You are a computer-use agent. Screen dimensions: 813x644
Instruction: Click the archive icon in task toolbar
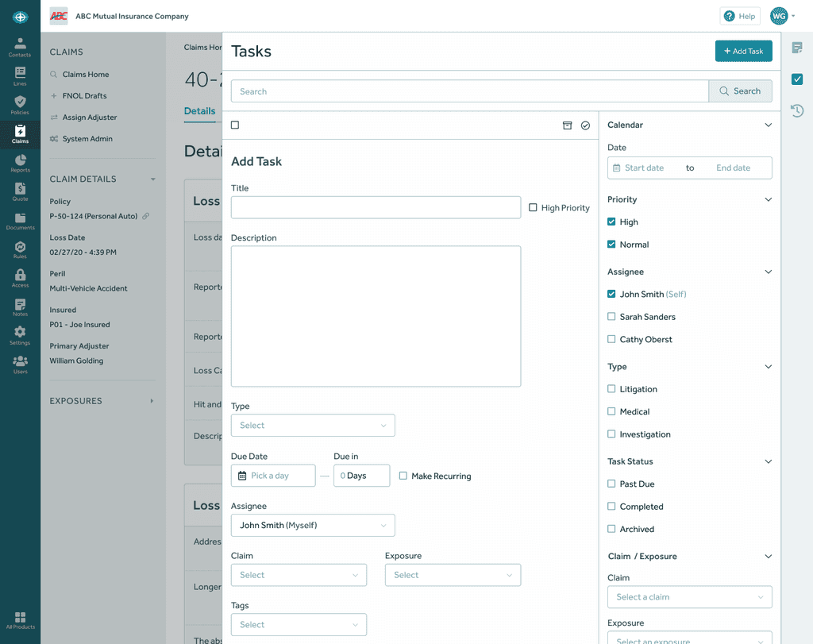tap(567, 125)
